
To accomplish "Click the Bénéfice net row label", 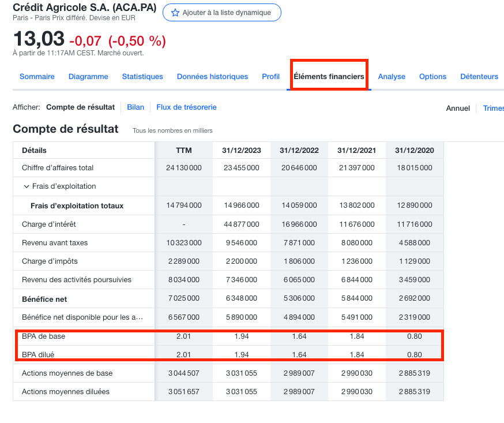I will (x=46, y=298).
